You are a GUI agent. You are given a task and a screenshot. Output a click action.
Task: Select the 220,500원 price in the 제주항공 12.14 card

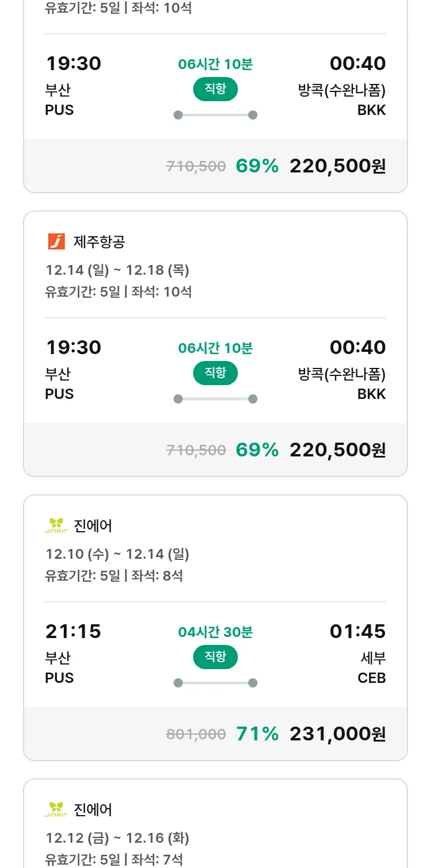tap(337, 450)
